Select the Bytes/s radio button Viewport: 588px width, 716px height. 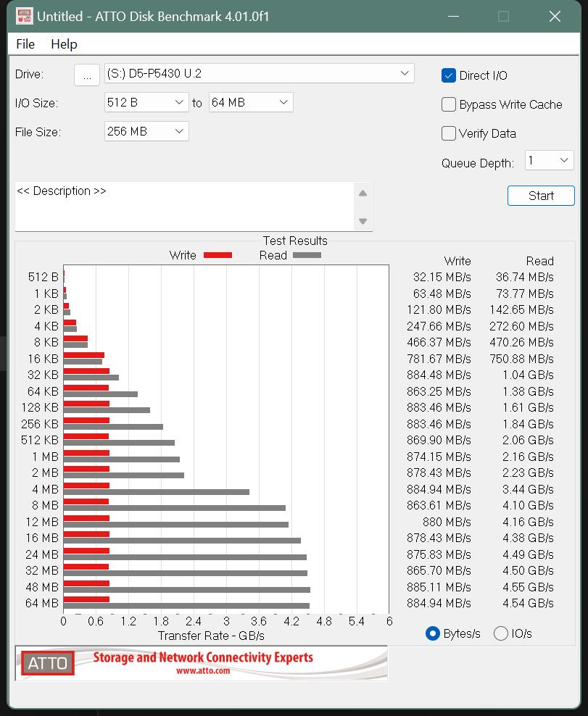pyautogui.click(x=432, y=633)
